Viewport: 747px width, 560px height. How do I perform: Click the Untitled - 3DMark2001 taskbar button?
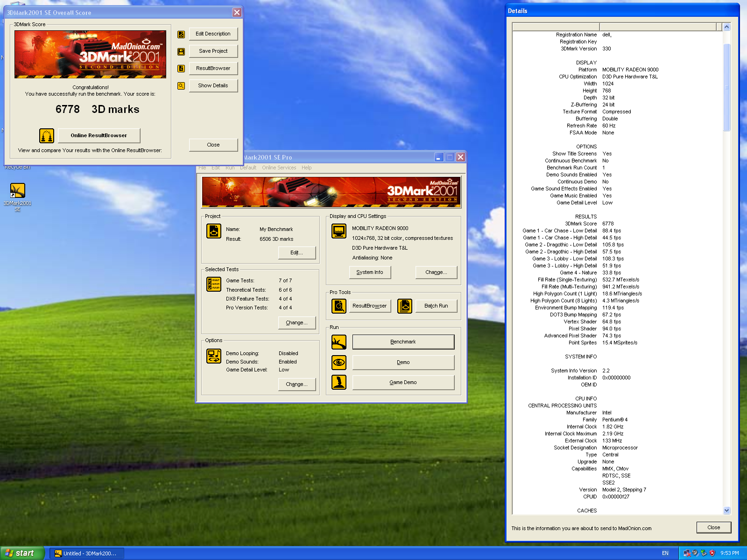pyautogui.click(x=87, y=553)
